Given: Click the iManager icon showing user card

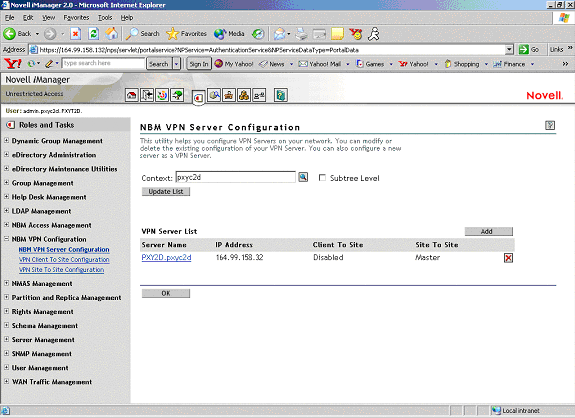Looking at the screenshot, I should 259,95.
